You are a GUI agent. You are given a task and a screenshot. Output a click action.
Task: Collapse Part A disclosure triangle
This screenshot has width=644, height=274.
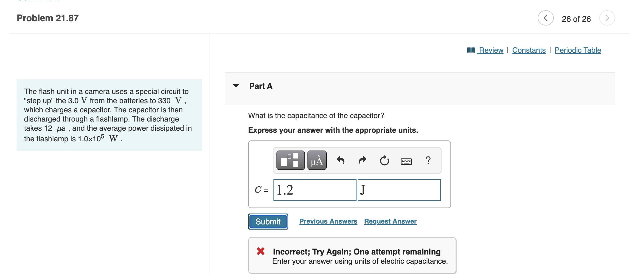pos(236,86)
